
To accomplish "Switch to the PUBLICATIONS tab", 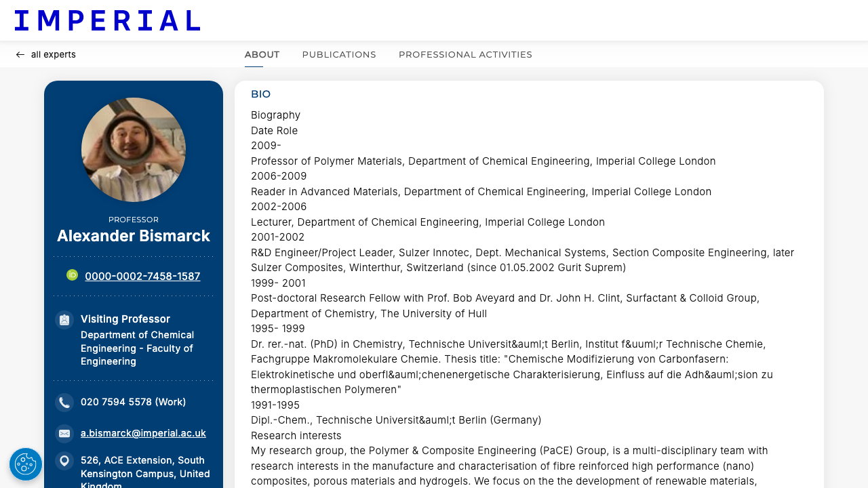I will coord(339,54).
